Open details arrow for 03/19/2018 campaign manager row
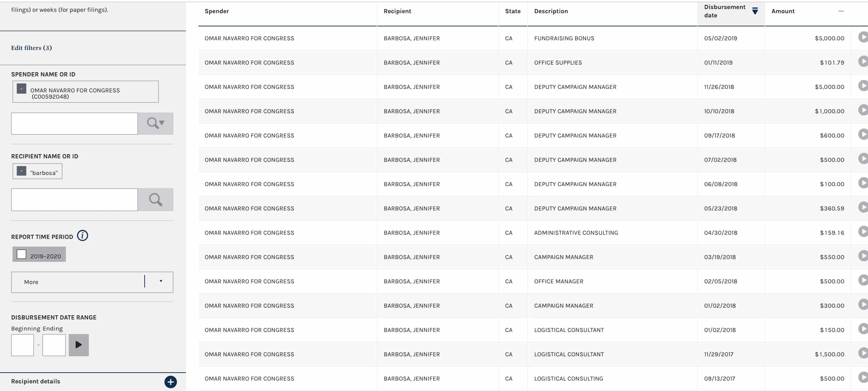Viewport: 868px width, 391px height. tap(863, 256)
